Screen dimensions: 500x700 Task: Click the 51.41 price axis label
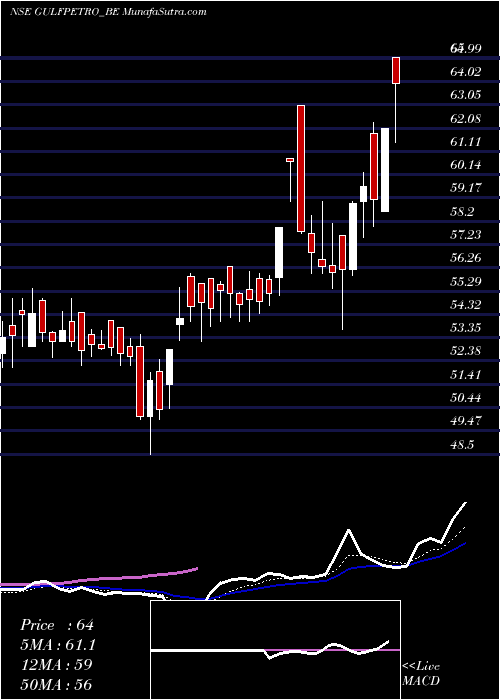466,374
